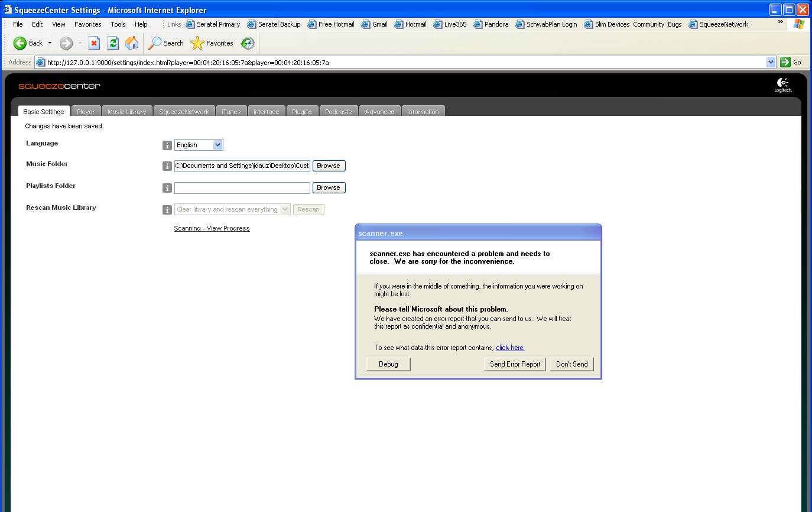This screenshot has height=512, width=812.
Task: Click the info icon beside Language
Action: pyautogui.click(x=167, y=145)
